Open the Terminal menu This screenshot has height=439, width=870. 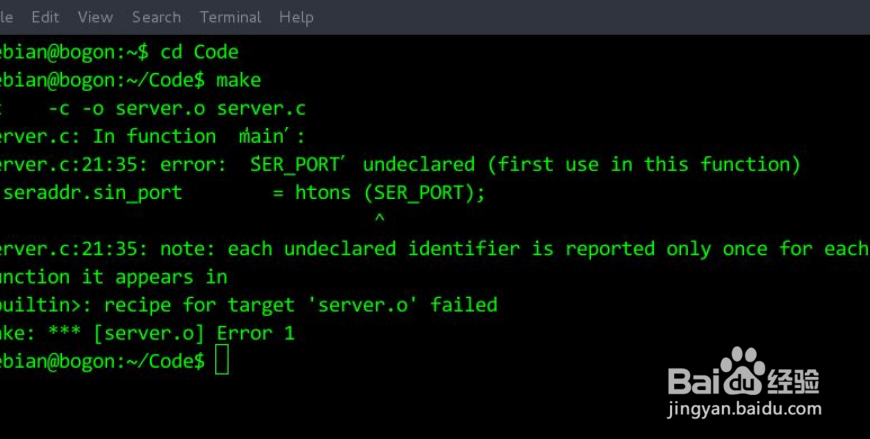pos(230,17)
